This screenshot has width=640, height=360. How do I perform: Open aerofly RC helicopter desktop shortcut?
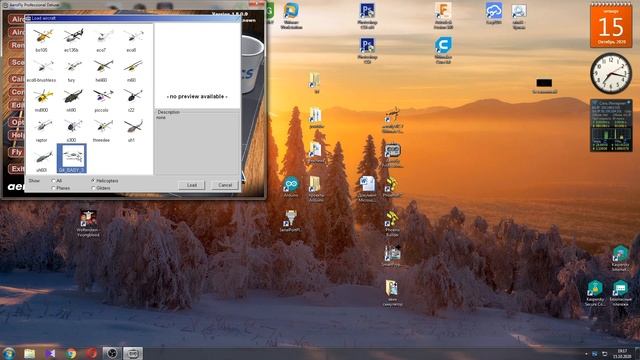(392, 120)
